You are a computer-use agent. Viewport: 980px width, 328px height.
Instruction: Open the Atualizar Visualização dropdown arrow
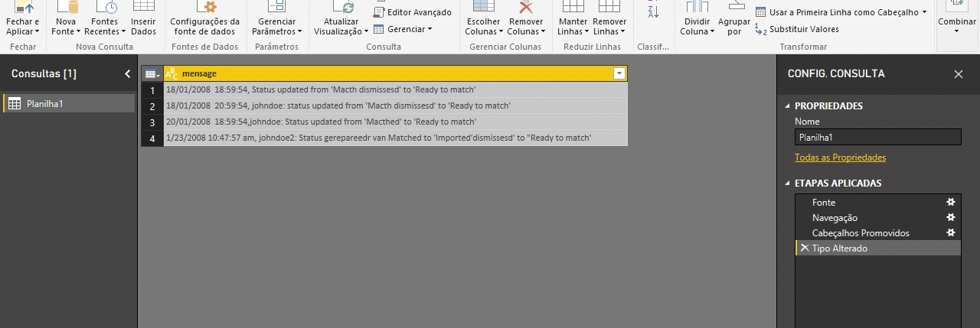pos(366,32)
